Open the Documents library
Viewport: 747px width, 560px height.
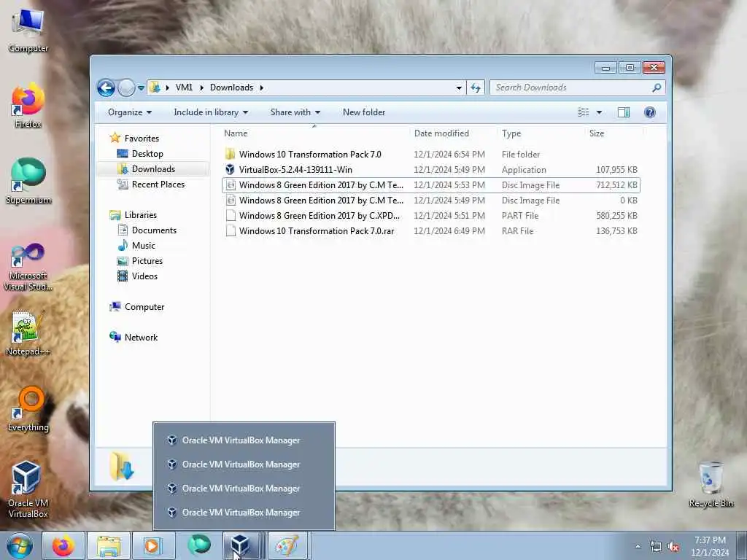tap(154, 230)
